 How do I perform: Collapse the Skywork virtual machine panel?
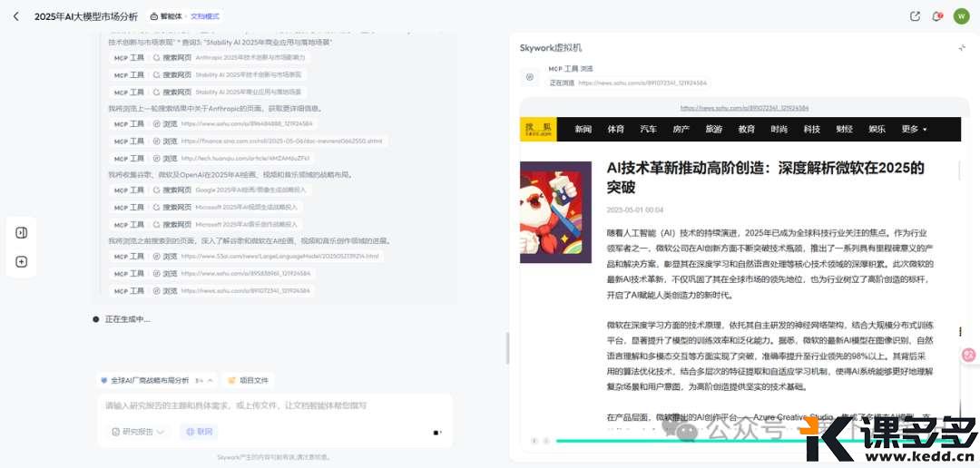point(962,48)
